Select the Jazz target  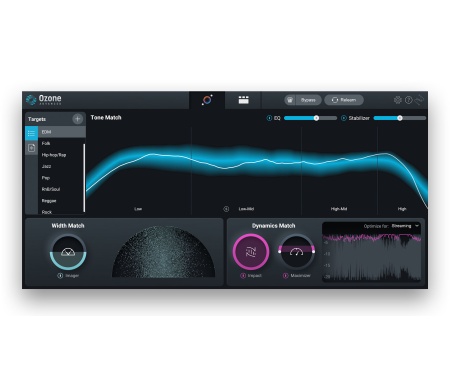(x=60, y=166)
